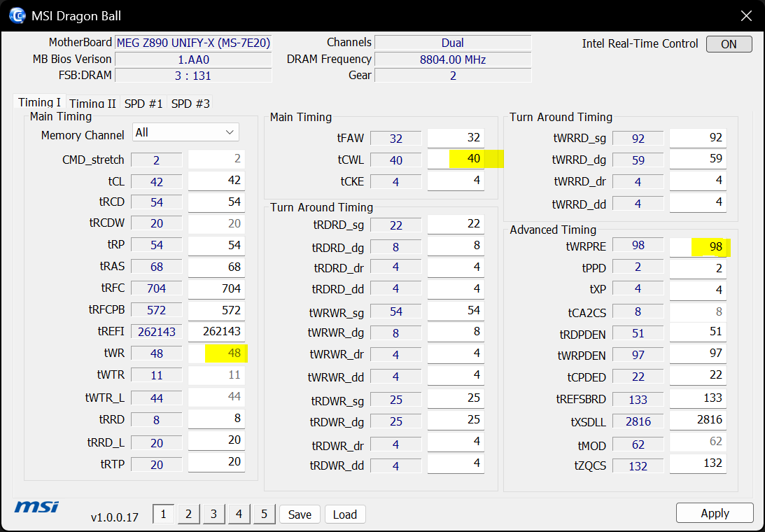This screenshot has height=532, width=765.
Task: Click the tRCD editable value field
Action: (x=216, y=202)
